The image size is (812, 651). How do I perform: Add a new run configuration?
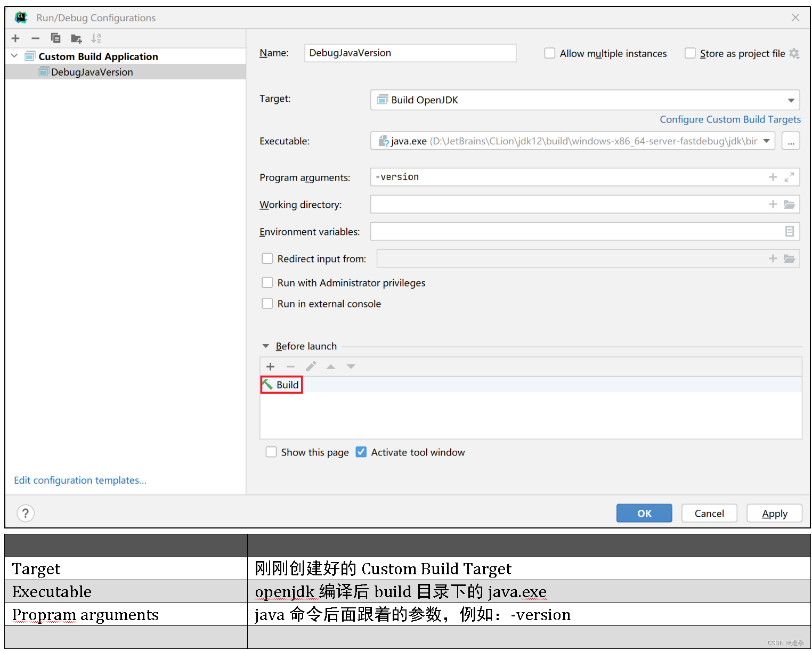15,38
